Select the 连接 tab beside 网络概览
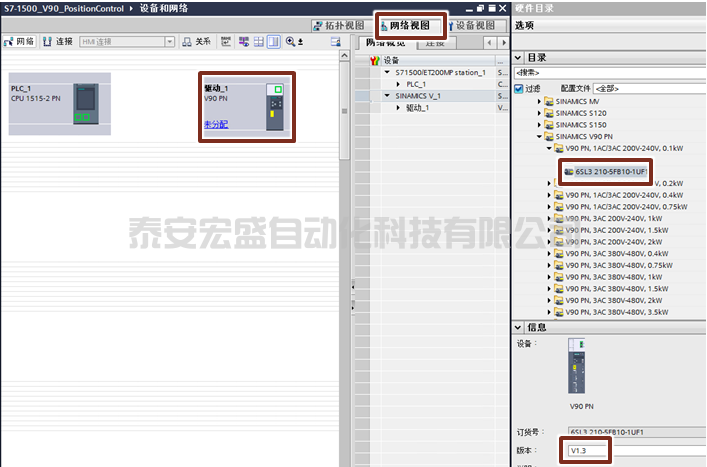The height and width of the screenshot is (467, 707). click(x=436, y=43)
